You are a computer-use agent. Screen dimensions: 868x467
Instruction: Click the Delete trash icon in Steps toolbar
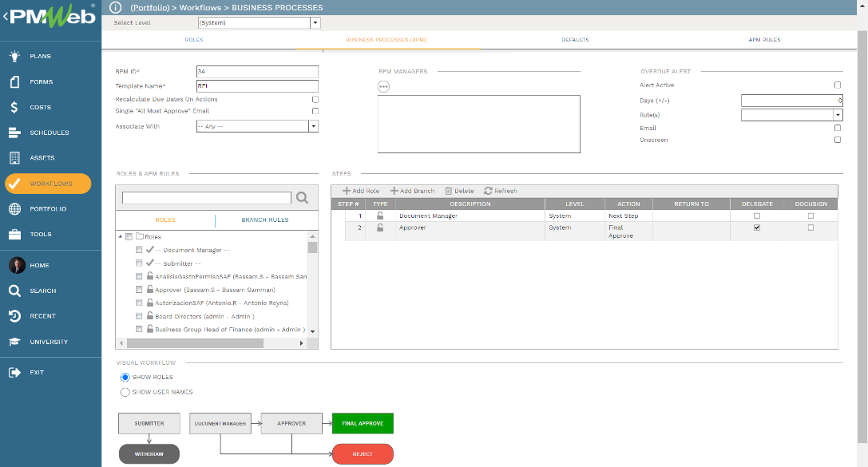pos(449,191)
